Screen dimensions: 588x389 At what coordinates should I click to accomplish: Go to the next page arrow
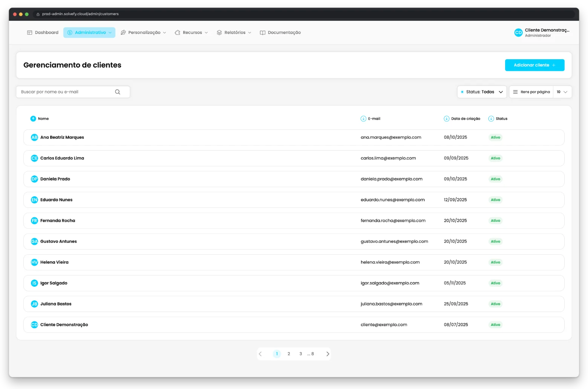click(x=328, y=354)
